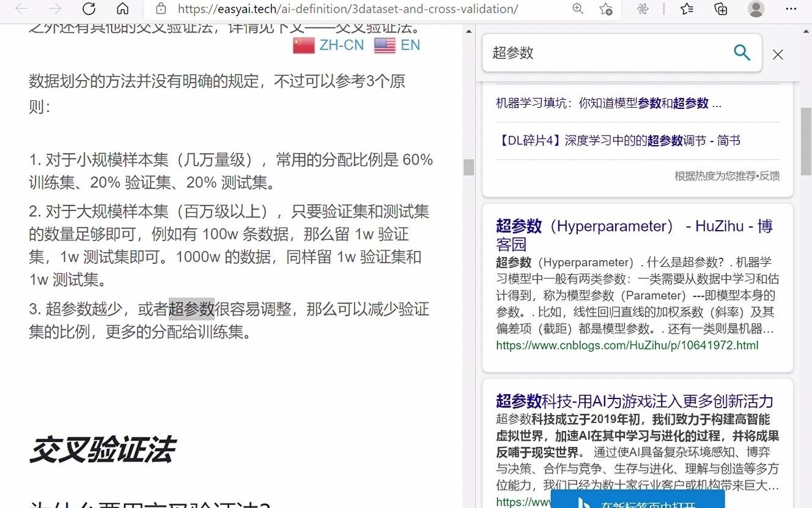Close the sidebar search panel

[x=778, y=54]
